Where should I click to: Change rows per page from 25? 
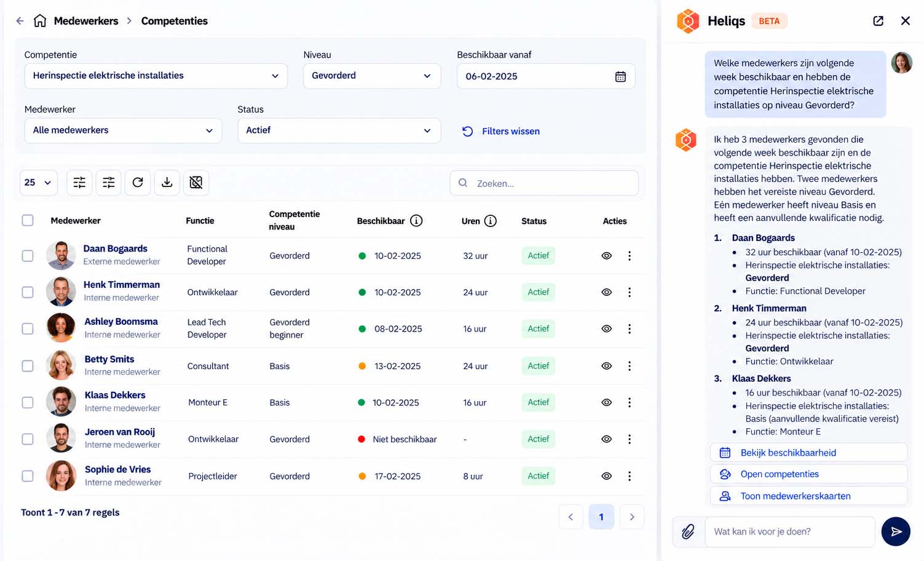coord(38,183)
